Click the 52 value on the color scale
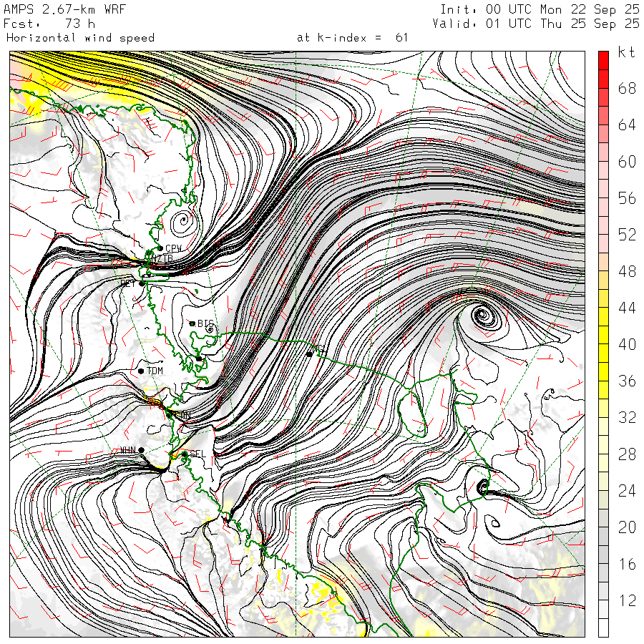The width and height of the screenshot is (644, 644). click(627, 235)
